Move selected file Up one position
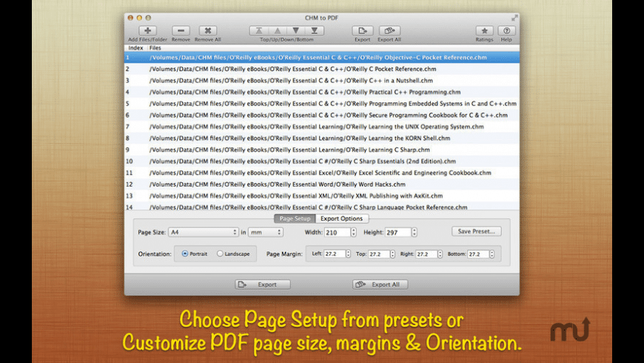Viewport: 644px width, 363px height. pyautogui.click(x=278, y=31)
